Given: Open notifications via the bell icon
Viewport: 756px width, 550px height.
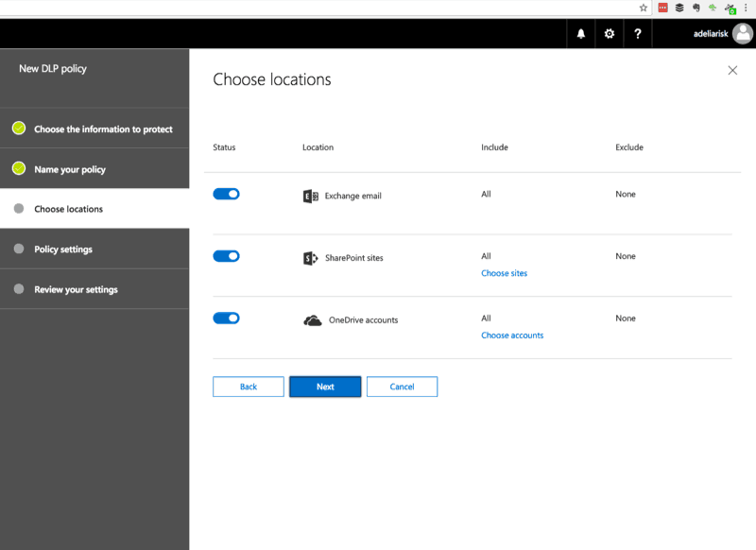Looking at the screenshot, I should 579,33.
